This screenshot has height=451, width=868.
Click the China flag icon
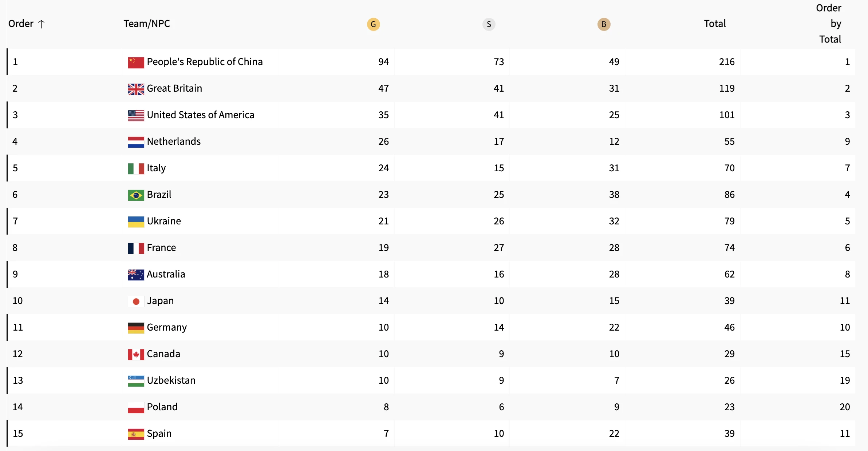(x=136, y=63)
